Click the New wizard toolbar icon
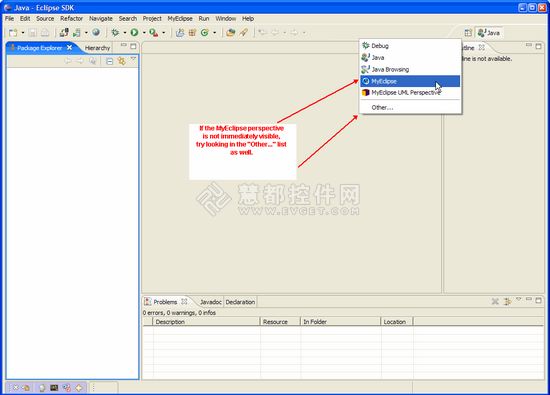Viewport: 550px width, 395px height. point(13,33)
